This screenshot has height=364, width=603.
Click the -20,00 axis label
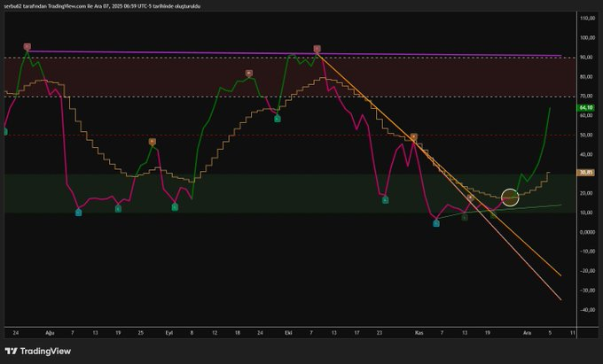587,271
